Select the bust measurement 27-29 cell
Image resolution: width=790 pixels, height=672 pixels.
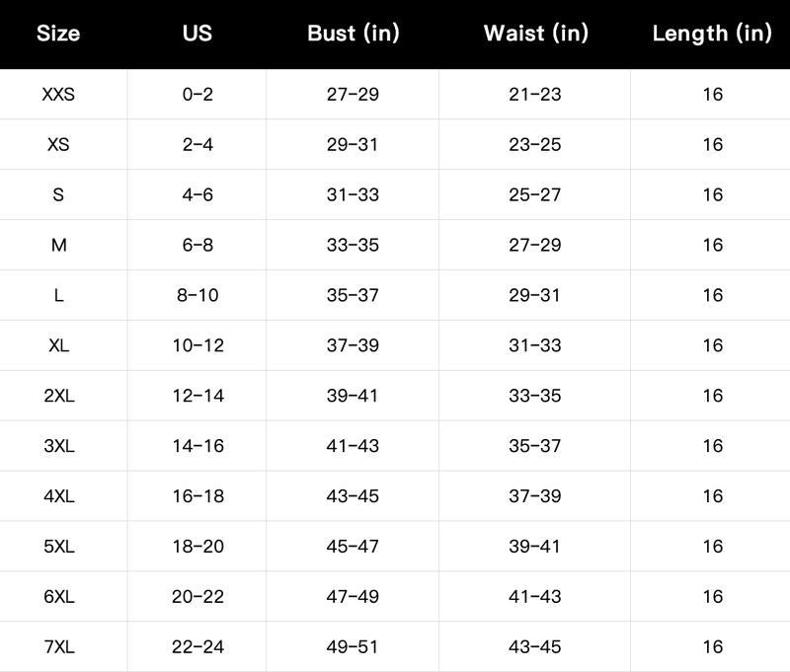click(353, 95)
